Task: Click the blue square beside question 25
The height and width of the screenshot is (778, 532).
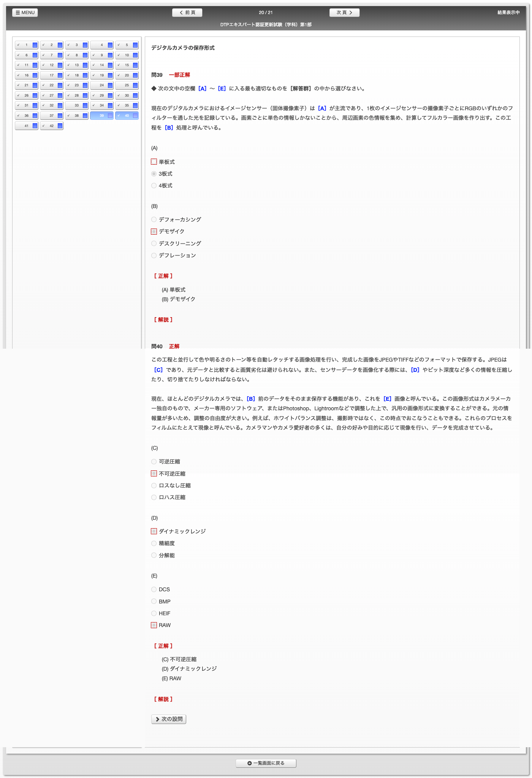Action: pyautogui.click(x=135, y=86)
